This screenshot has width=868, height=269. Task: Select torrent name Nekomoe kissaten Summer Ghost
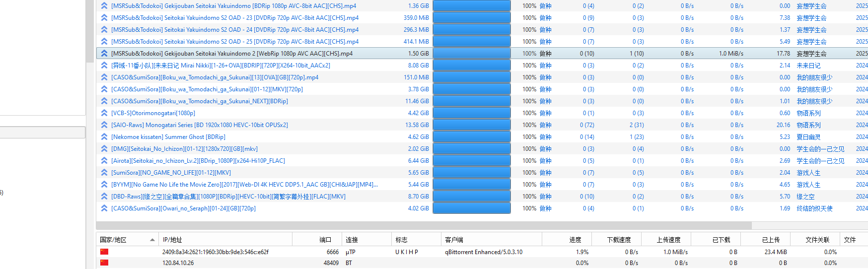[168, 137]
